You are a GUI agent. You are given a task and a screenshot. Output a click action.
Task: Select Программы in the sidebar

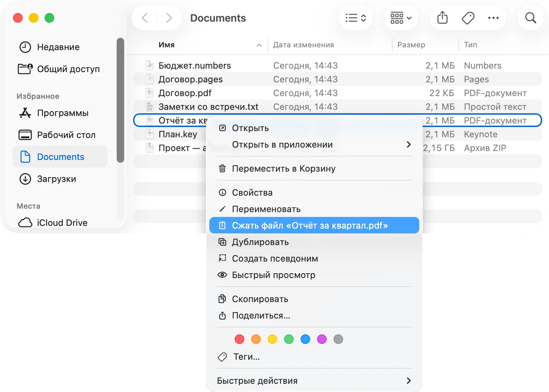[60, 113]
